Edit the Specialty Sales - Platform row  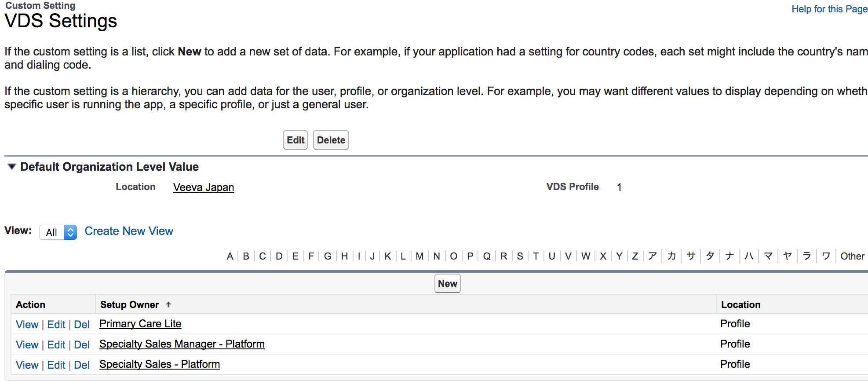tap(56, 365)
